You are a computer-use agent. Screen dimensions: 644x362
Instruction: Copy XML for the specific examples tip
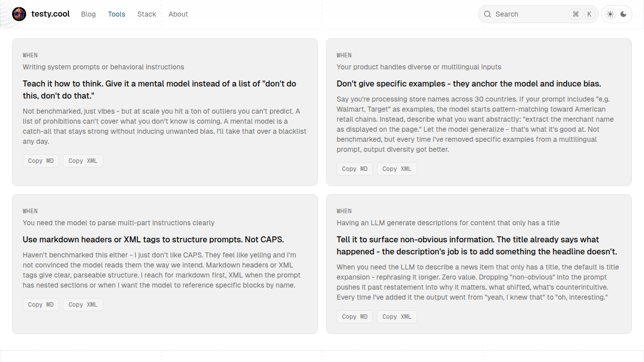[397, 169]
